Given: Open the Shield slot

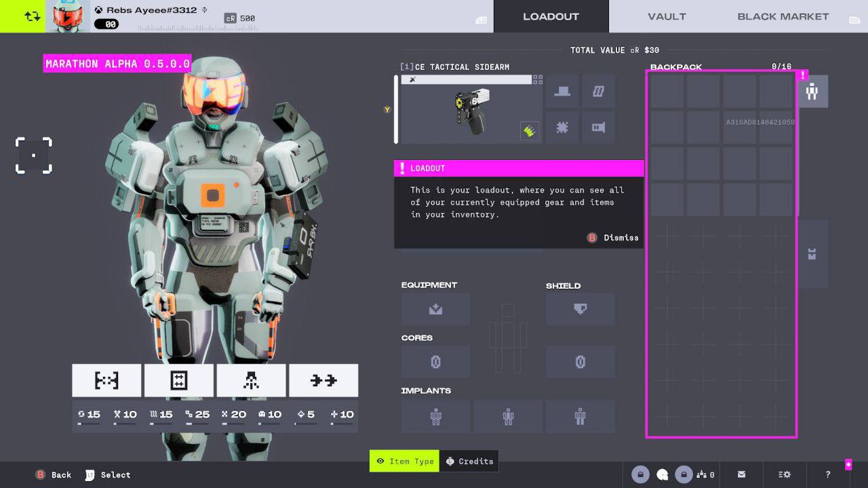Looking at the screenshot, I should click(580, 309).
